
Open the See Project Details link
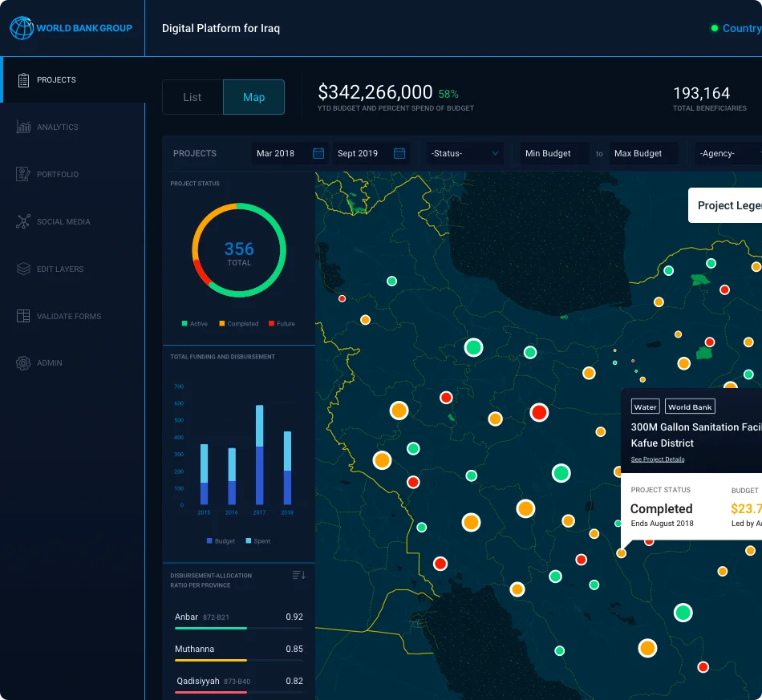tap(658, 459)
